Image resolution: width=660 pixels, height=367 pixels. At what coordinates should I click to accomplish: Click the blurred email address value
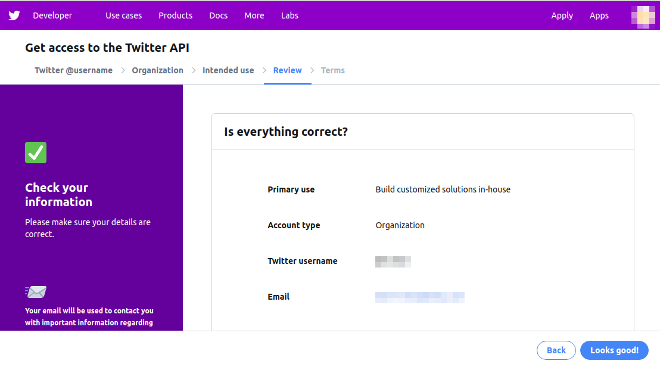tap(420, 297)
